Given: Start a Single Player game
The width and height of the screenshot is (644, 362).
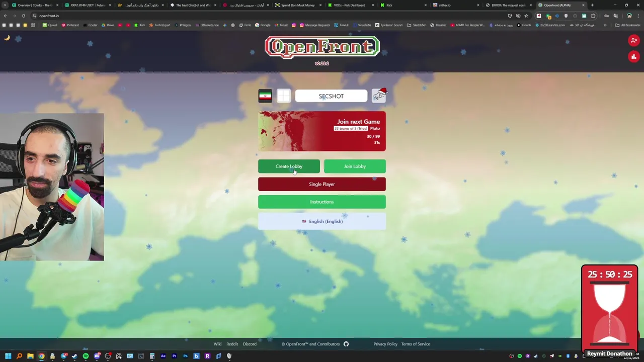Looking at the screenshot, I should pos(322,184).
